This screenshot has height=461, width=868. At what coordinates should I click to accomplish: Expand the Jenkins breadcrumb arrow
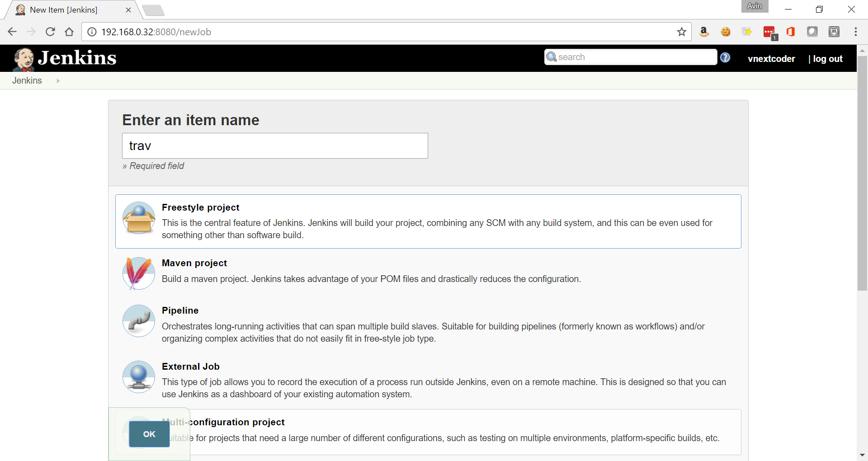click(58, 81)
